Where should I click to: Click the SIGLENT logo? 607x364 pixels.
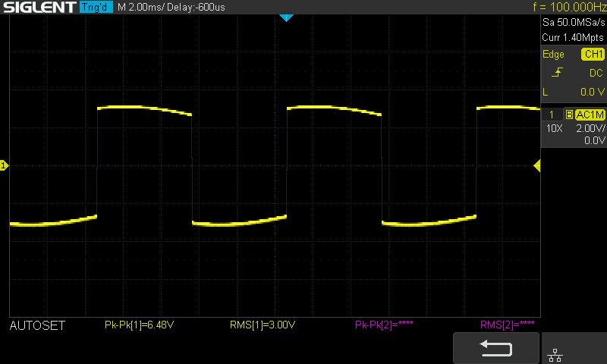39,7
